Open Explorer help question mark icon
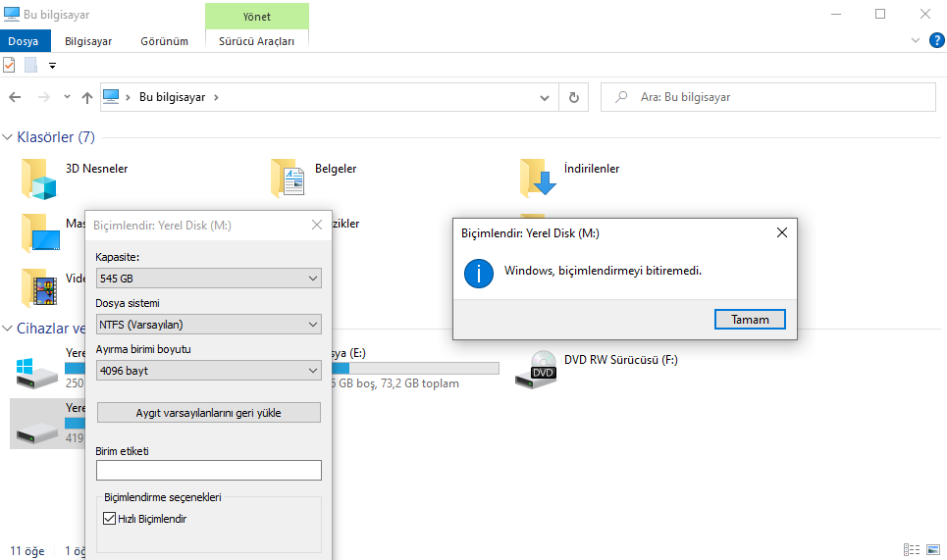The height and width of the screenshot is (560, 947). click(937, 40)
